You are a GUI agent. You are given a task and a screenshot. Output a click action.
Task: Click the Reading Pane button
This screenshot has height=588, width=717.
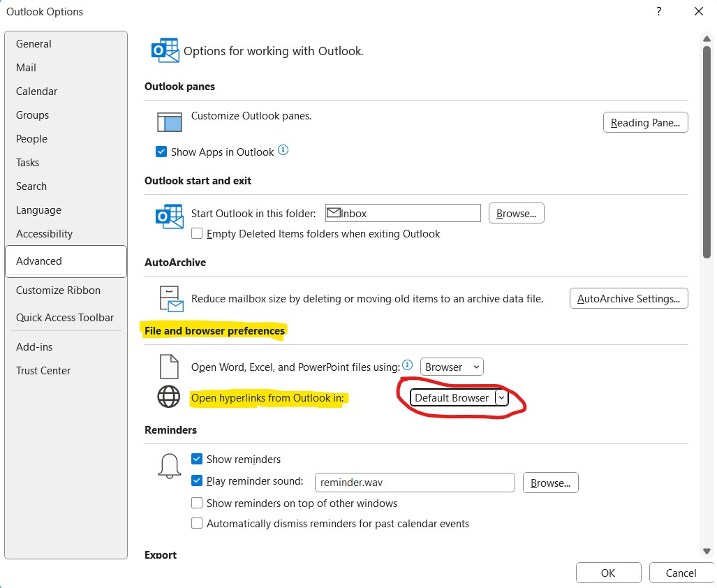[x=645, y=122]
